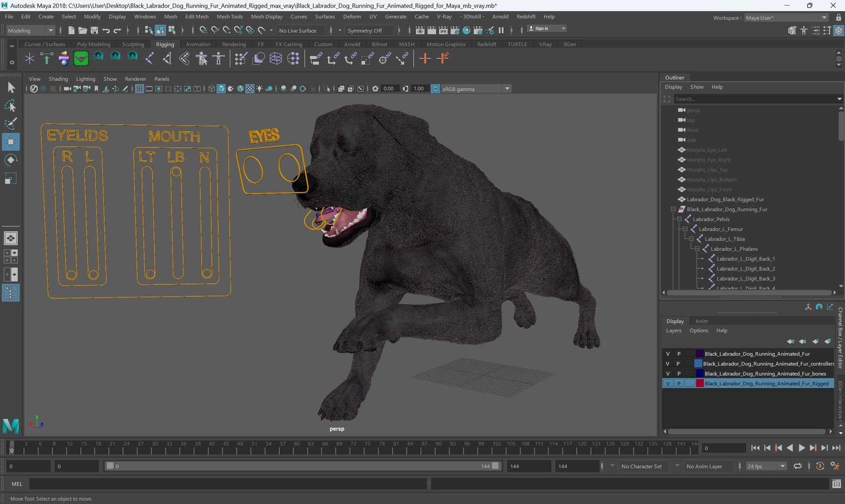Click the Save Scene icon
Viewport: 845px width, 504px height.
pos(94,30)
